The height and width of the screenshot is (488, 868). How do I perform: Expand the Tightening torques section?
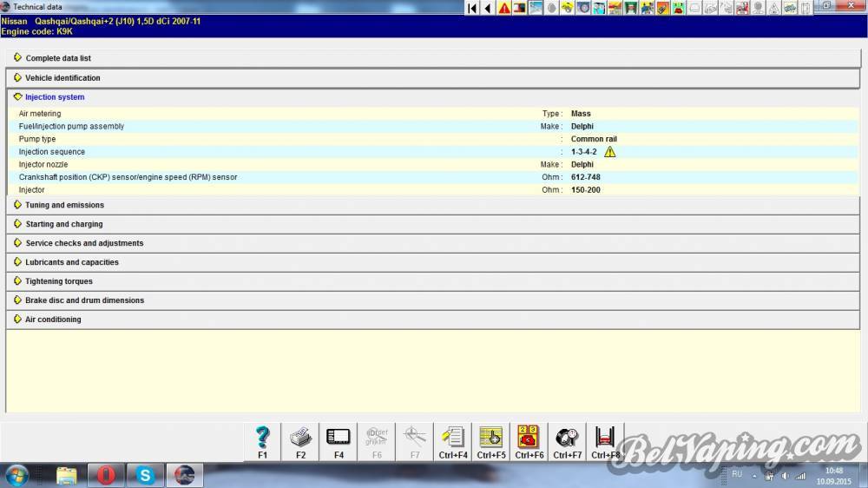433,281
